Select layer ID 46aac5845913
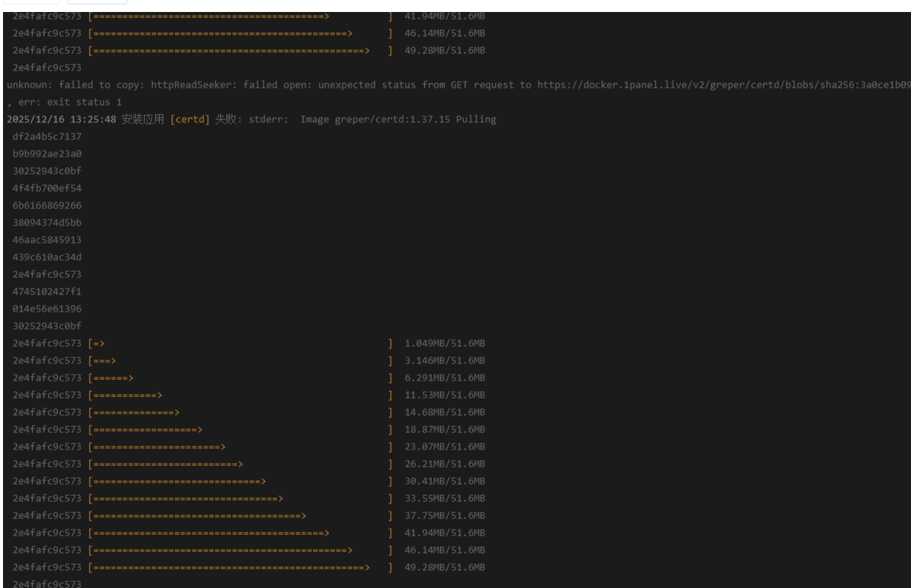911x588 pixels. (47, 240)
